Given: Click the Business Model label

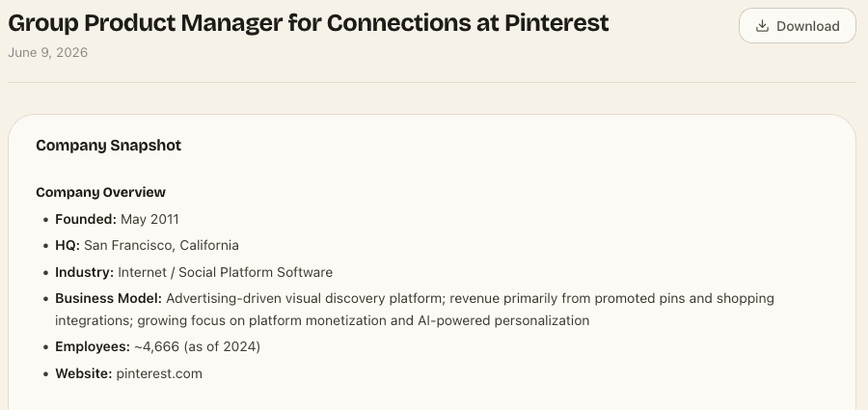Looking at the screenshot, I should [108, 299].
